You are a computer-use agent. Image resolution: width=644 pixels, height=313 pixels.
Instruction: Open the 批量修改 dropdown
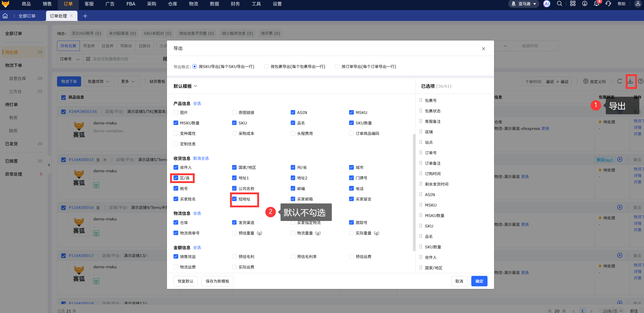[x=98, y=81]
